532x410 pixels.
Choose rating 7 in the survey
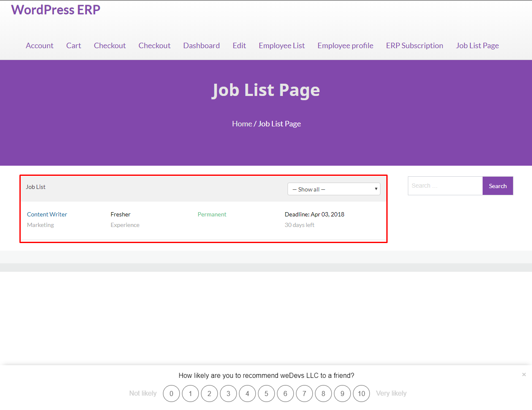coord(304,394)
